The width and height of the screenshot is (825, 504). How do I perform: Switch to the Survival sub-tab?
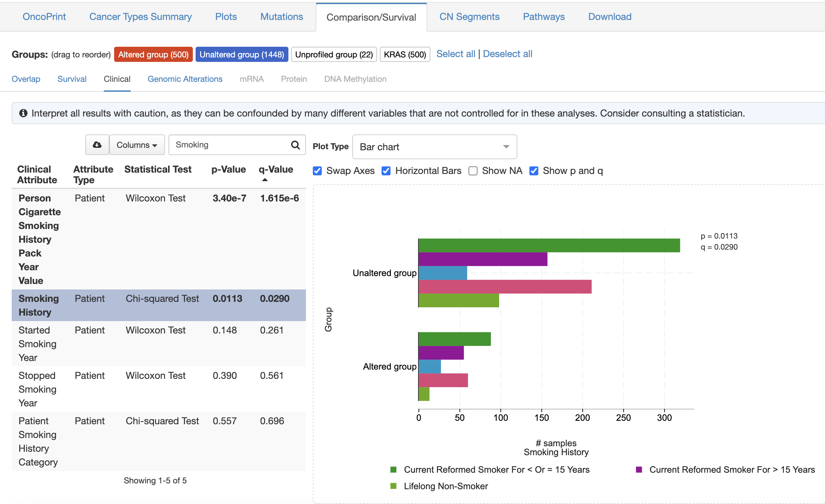(72, 79)
